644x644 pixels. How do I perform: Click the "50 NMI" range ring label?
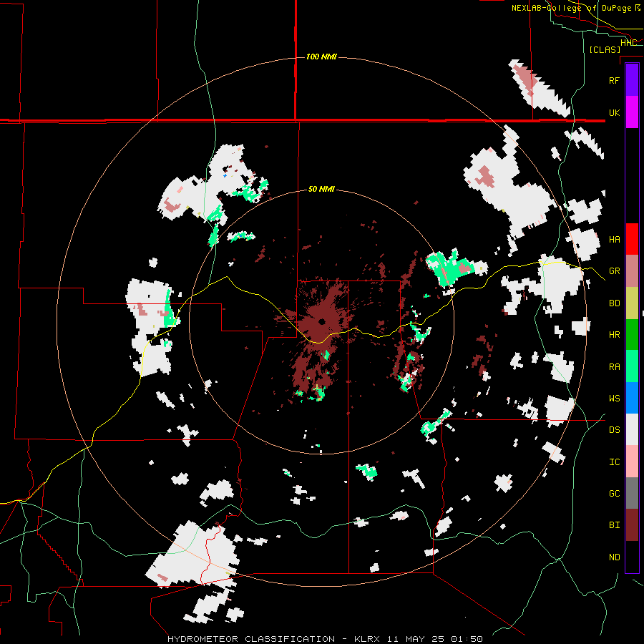tap(321, 189)
